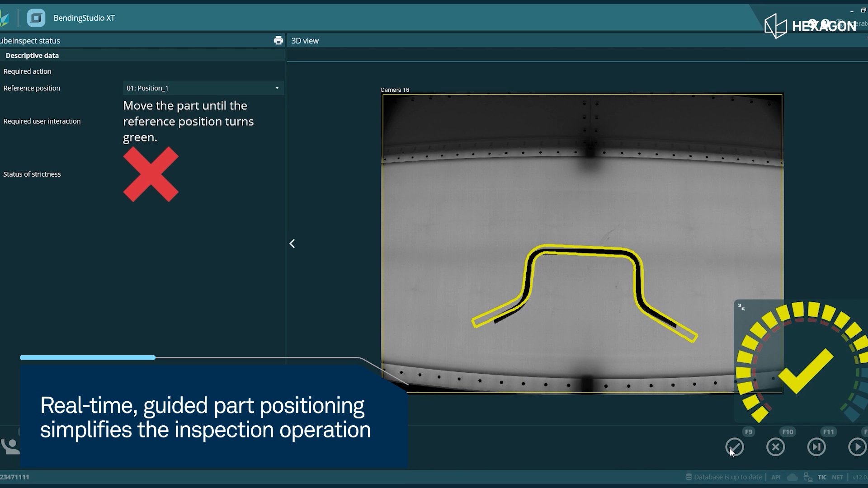The width and height of the screenshot is (868, 488).
Task: Skip to next step with F11 button
Action: click(x=816, y=447)
